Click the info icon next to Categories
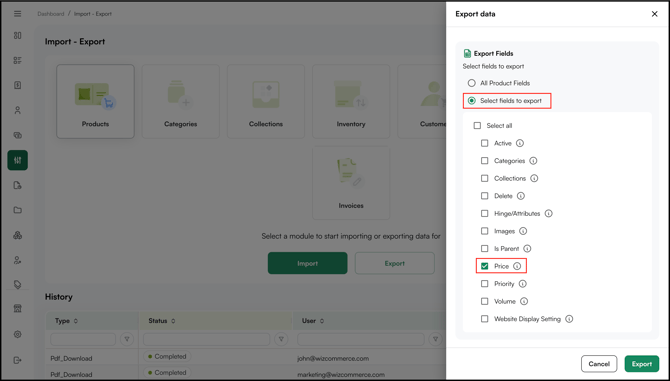The width and height of the screenshot is (670, 381). (533, 161)
